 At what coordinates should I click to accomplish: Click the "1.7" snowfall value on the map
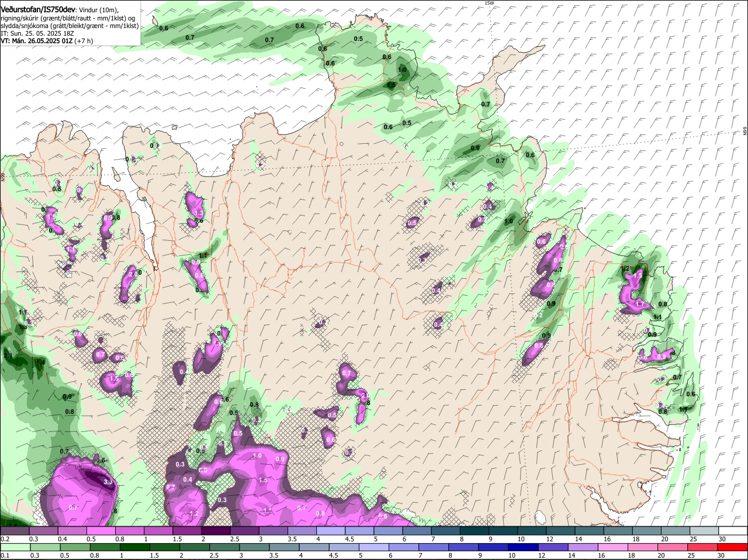click(x=640, y=304)
